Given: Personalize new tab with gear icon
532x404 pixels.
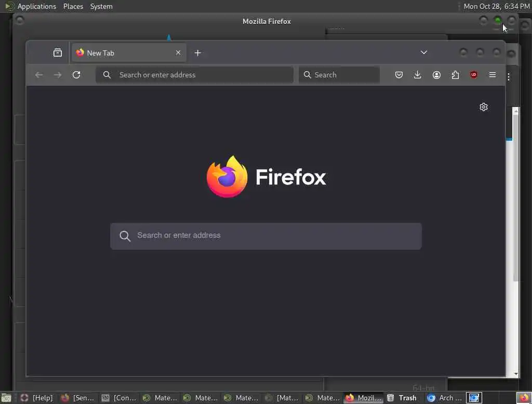Looking at the screenshot, I should tap(484, 107).
